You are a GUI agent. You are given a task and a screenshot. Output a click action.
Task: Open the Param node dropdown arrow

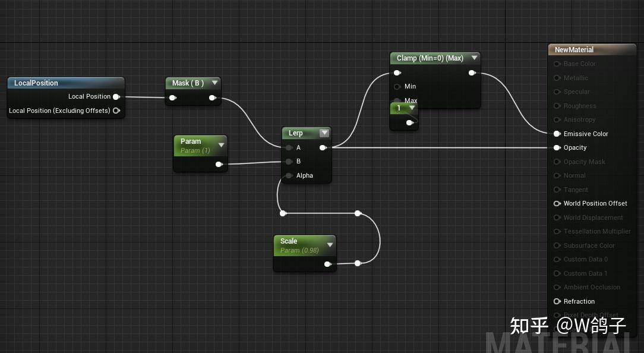tap(221, 144)
